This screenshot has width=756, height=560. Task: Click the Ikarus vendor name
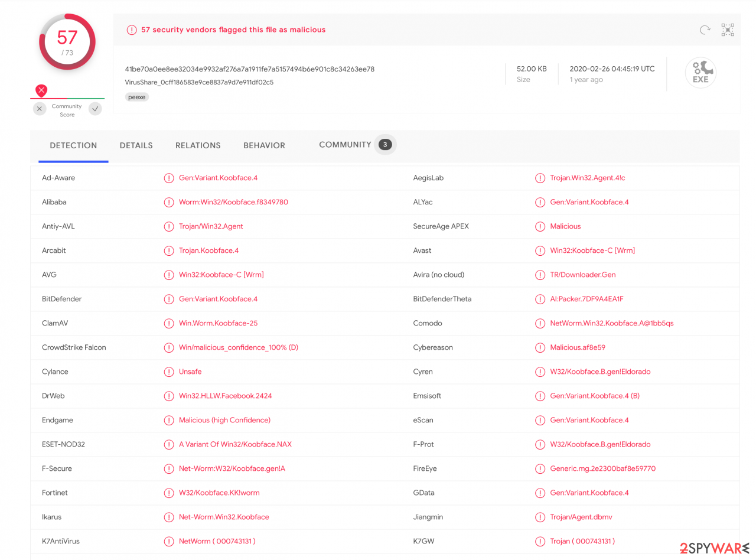(x=51, y=517)
